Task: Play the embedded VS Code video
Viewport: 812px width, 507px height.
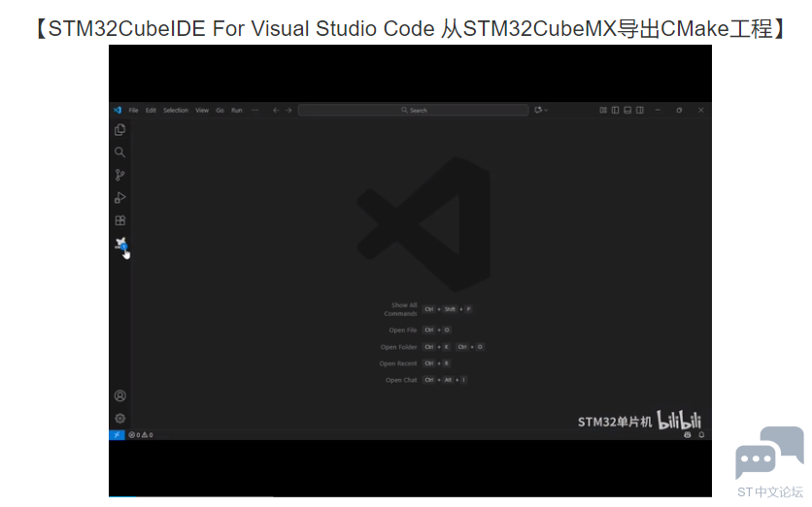Action: (x=410, y=271)
